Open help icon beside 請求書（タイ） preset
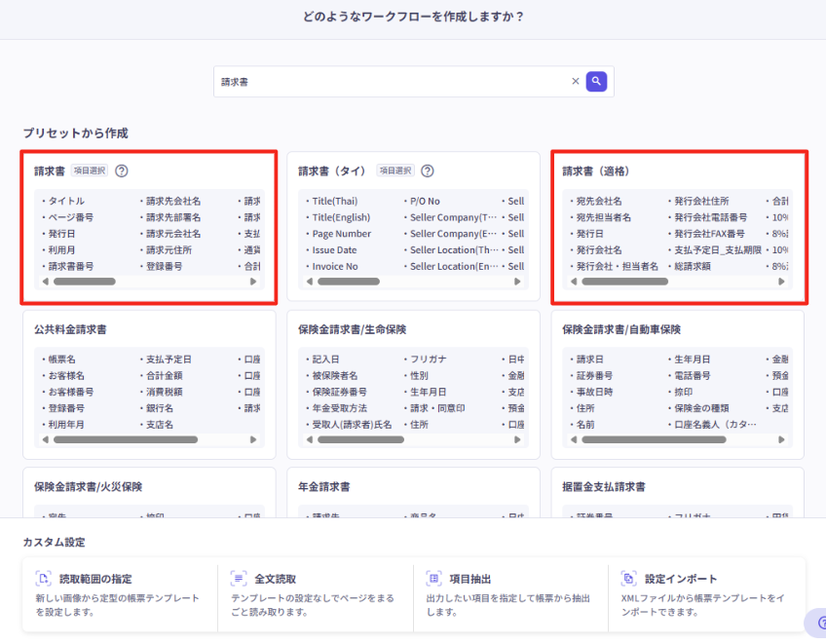 (427, 170)
